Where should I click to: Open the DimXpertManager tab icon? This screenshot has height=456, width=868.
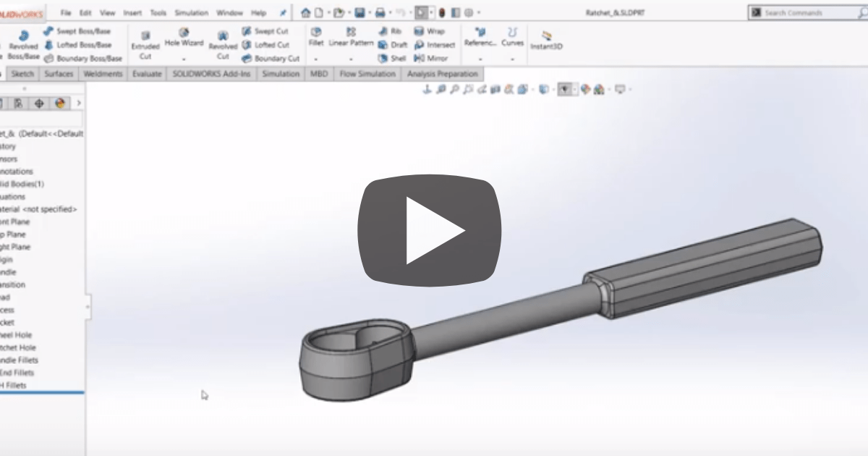tap(39, 104)
